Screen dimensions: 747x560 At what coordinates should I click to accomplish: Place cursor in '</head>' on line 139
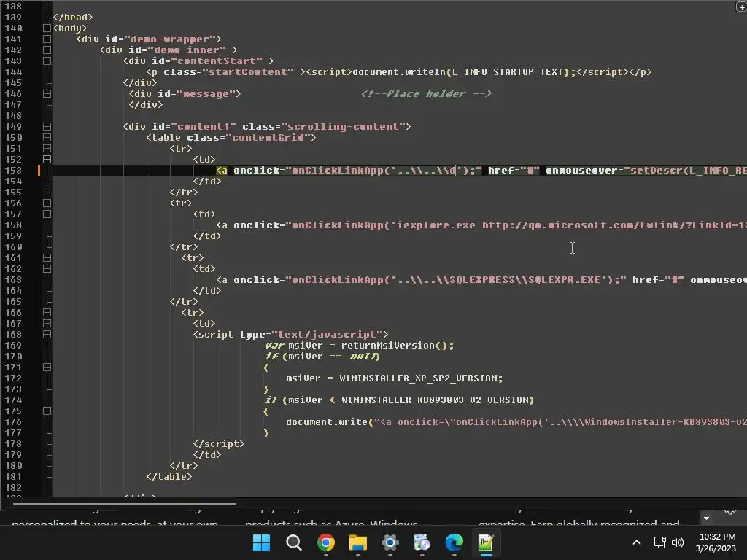(72, 17)
